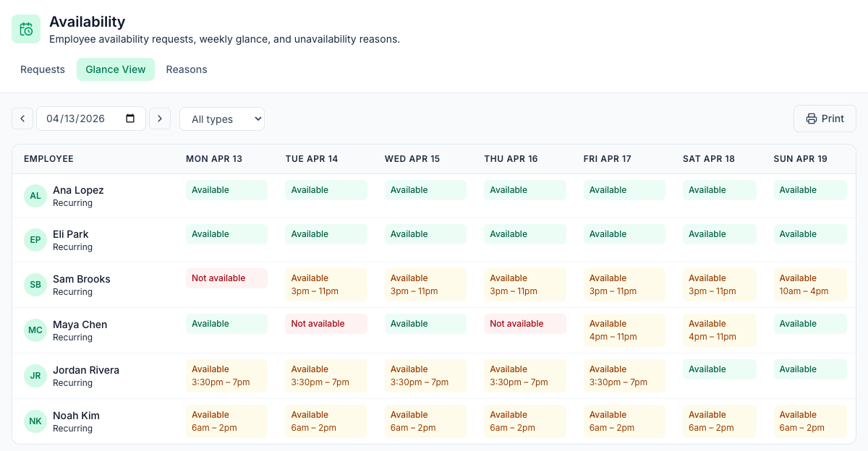Viewport: 868px width, 451px height.
Task: Open Eli Park's Friday Available cell
Action: [x=624, y=234]
